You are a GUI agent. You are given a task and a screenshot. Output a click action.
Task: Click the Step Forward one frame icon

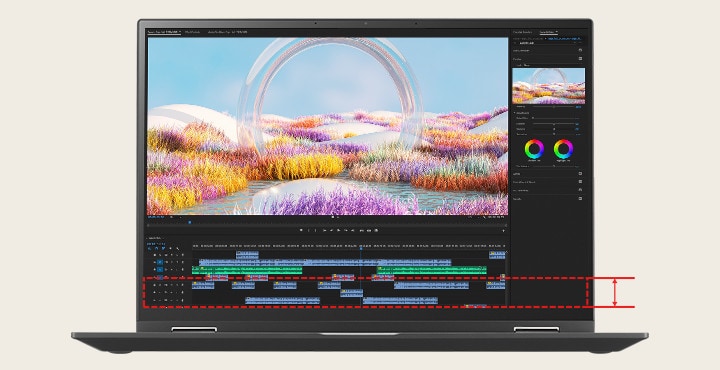tap(346, 230)
